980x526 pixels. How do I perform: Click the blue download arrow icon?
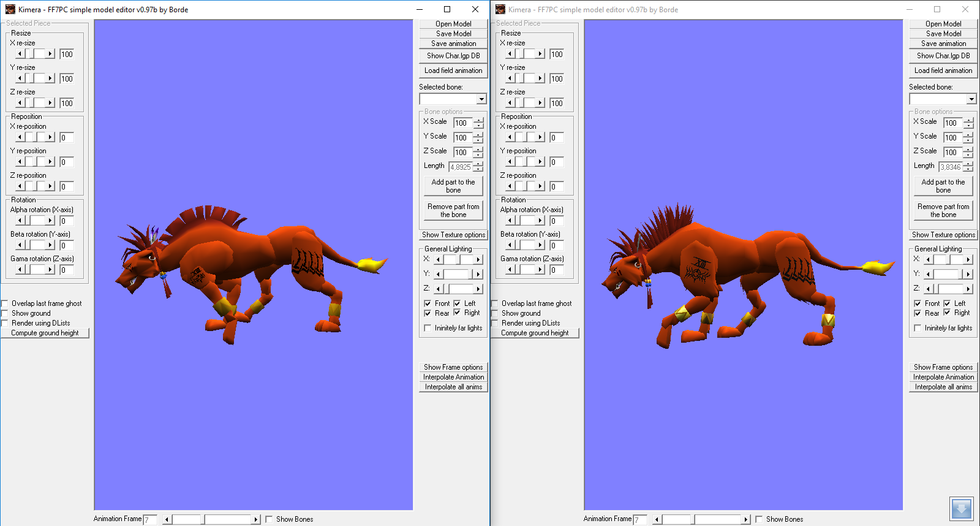[x=961, y=509]
